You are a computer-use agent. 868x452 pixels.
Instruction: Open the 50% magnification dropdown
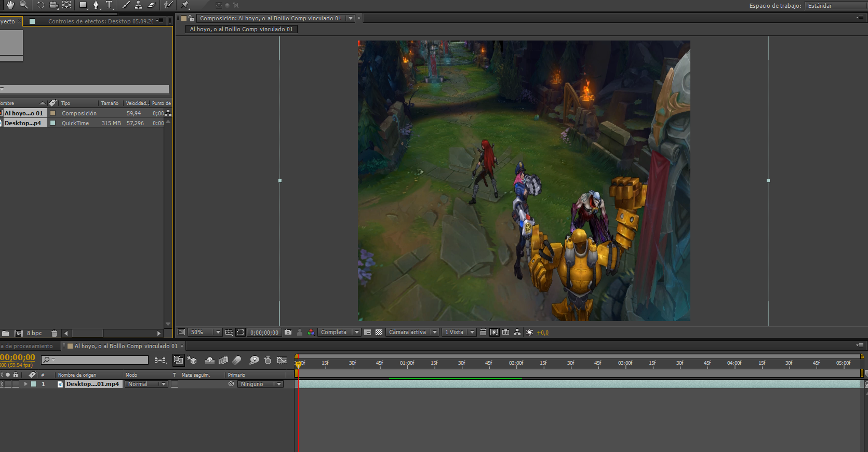coord(204,333)
